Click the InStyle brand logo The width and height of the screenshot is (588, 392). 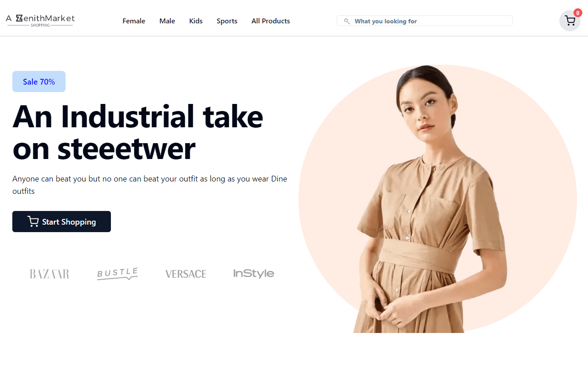(x=254, y=274)
